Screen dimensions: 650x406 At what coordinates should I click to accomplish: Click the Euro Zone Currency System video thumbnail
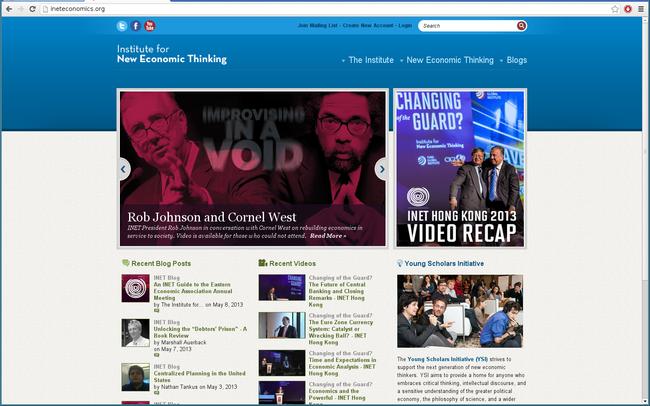[x=282, y=325]
